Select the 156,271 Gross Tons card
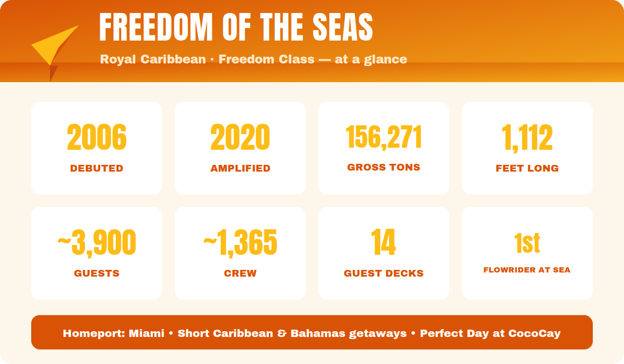The width and height of the screenshot is (624, 364). coord(384,148)
